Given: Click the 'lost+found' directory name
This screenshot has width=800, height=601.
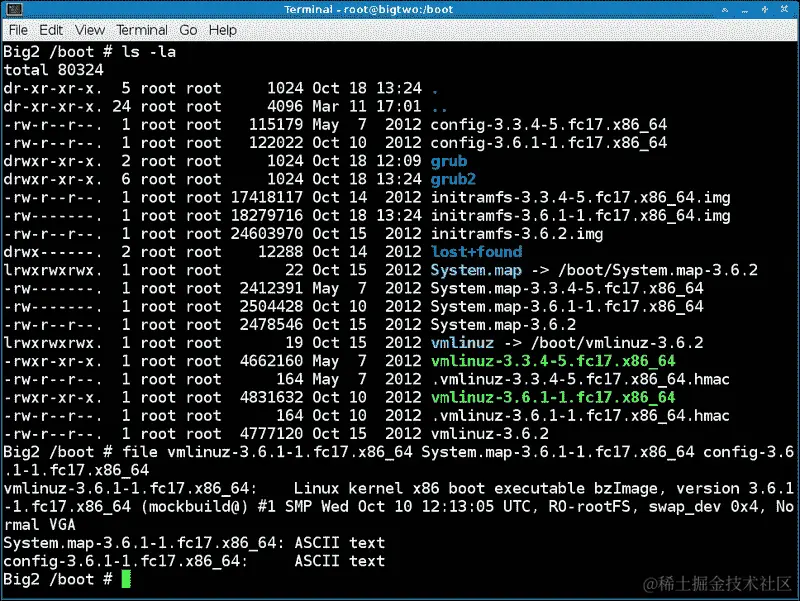Looking at the screenshot, I should [x=476, y=252].
